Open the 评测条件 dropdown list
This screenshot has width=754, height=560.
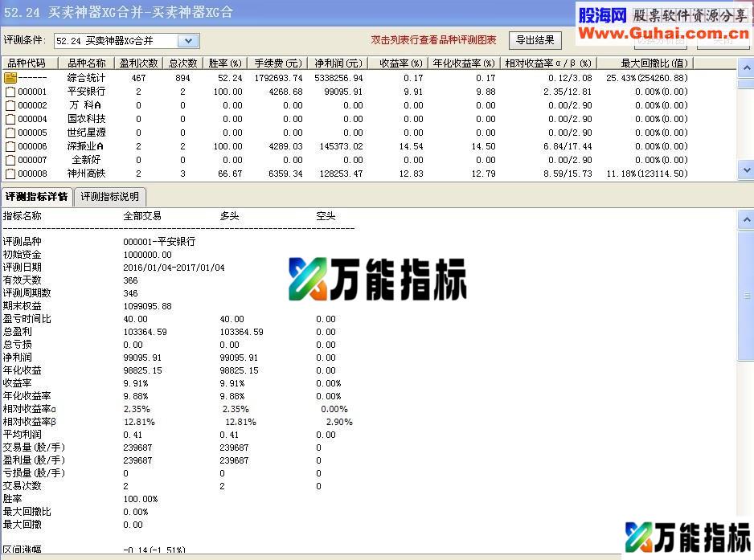point(188,39)
